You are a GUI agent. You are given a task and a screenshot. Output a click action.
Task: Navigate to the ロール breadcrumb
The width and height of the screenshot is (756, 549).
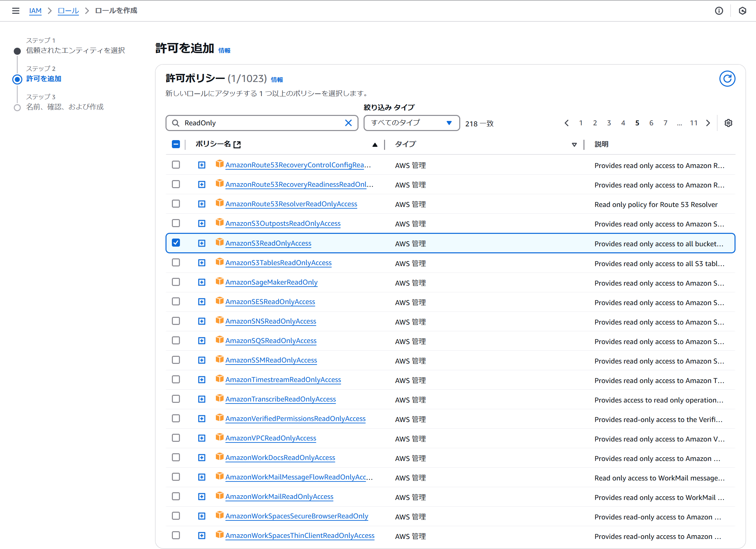click(68, 11)
